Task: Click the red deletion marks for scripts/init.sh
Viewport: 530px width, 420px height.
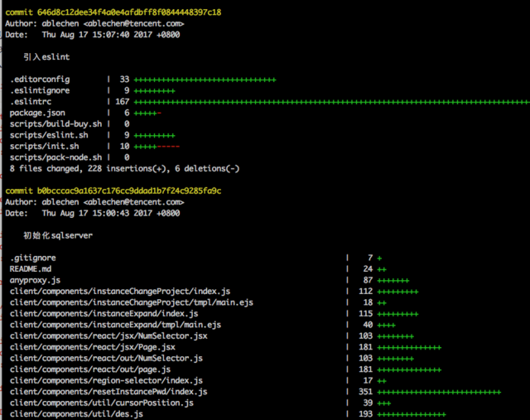Action: (168, 147)
